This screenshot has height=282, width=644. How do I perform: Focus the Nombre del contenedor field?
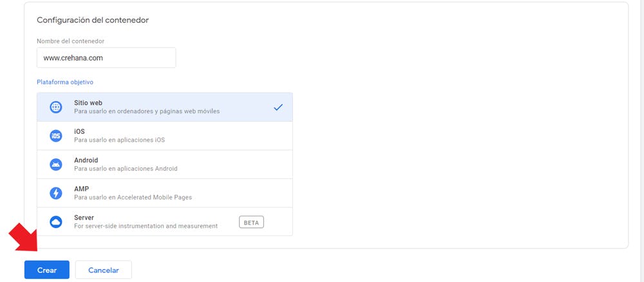[x=106, y=58]
